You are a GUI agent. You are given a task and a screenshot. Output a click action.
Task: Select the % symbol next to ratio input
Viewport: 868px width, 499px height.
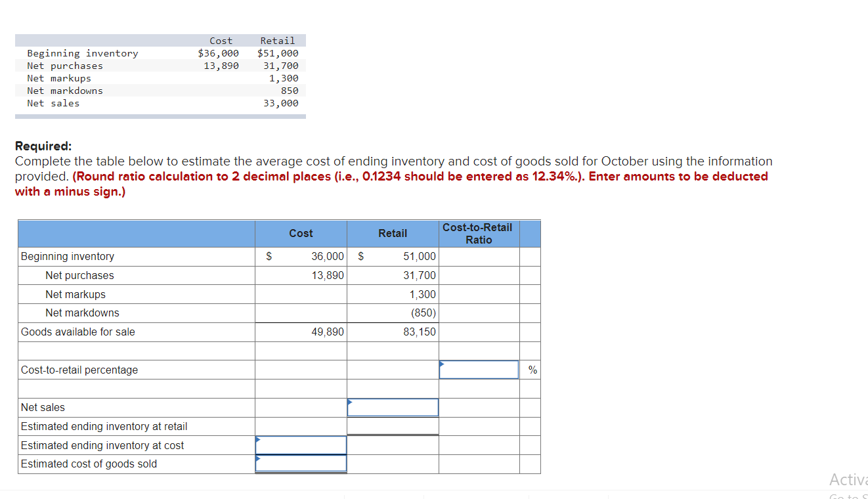[531, 370]
